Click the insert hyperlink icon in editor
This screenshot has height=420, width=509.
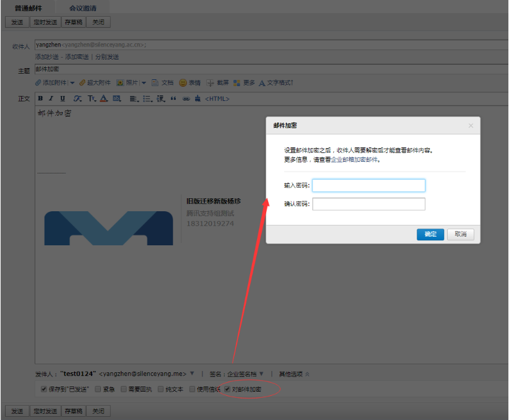[x=185, y=98]
